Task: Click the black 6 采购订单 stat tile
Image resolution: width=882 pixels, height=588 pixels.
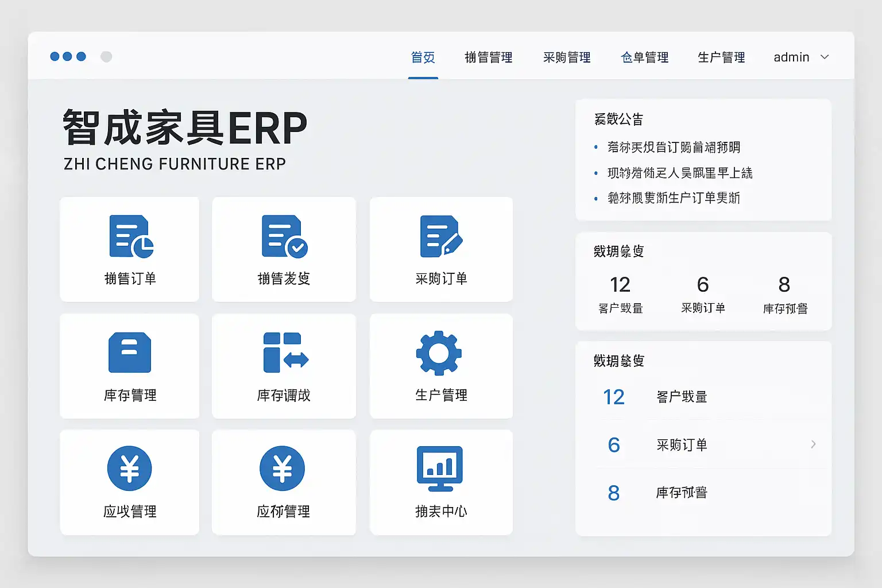Action: coord(703,294)
